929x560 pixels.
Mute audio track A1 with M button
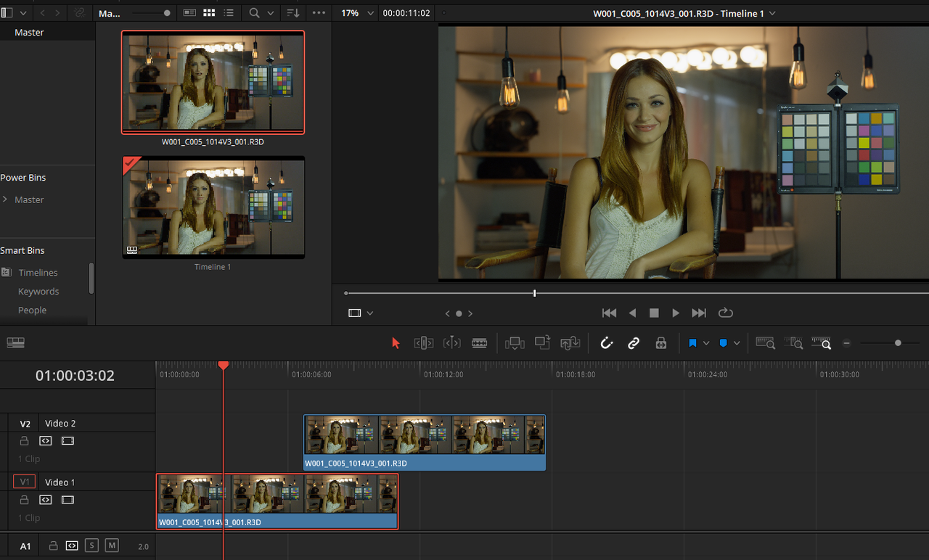tap(112, 545)
